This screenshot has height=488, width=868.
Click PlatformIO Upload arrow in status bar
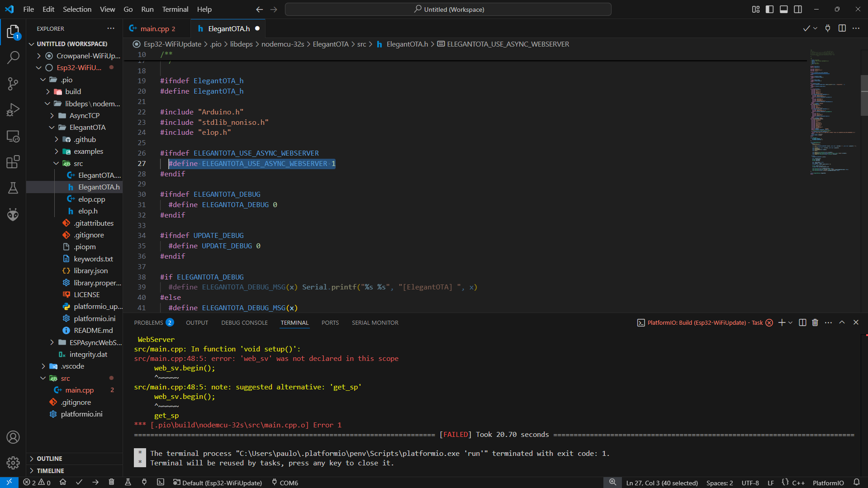[95, 483]
